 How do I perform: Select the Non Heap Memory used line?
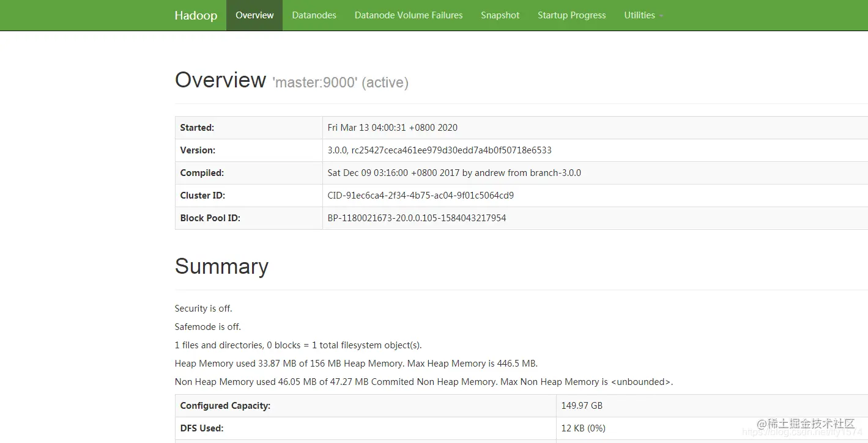[x=424, y=382]
